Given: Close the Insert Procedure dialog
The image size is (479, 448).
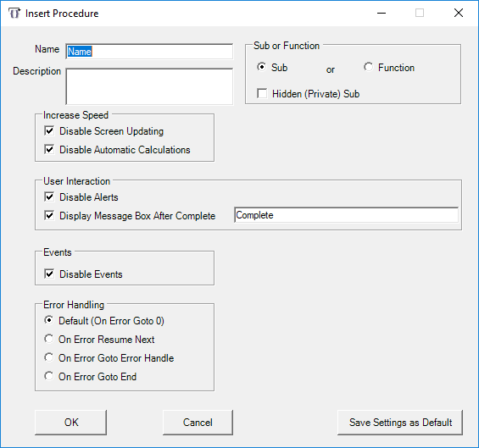Looking at the screenshot, I should point(458,13).
